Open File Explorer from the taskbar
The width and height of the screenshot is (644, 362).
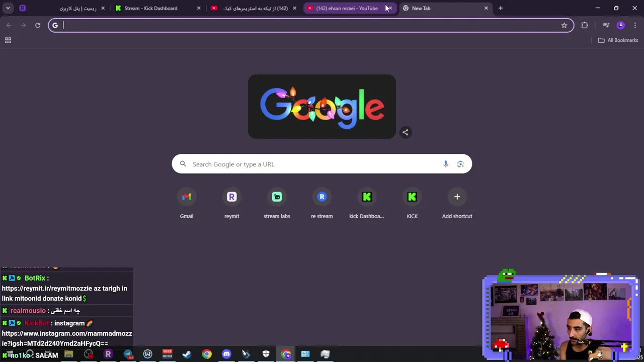[x=68, y=354]
